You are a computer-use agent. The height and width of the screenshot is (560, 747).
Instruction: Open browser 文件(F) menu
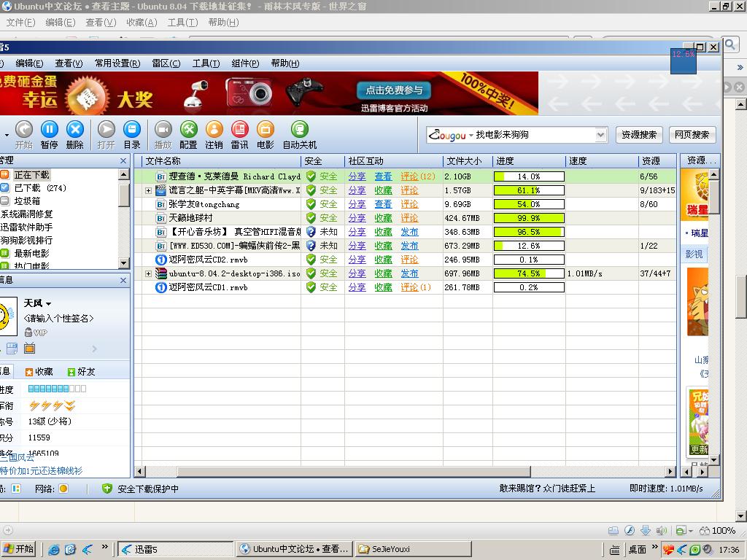[20, 23]
